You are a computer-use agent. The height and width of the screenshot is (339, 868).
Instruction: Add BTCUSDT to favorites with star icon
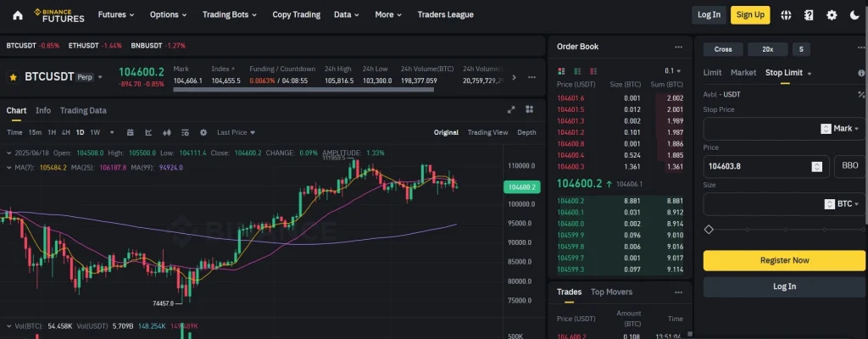tap(13, 77)
